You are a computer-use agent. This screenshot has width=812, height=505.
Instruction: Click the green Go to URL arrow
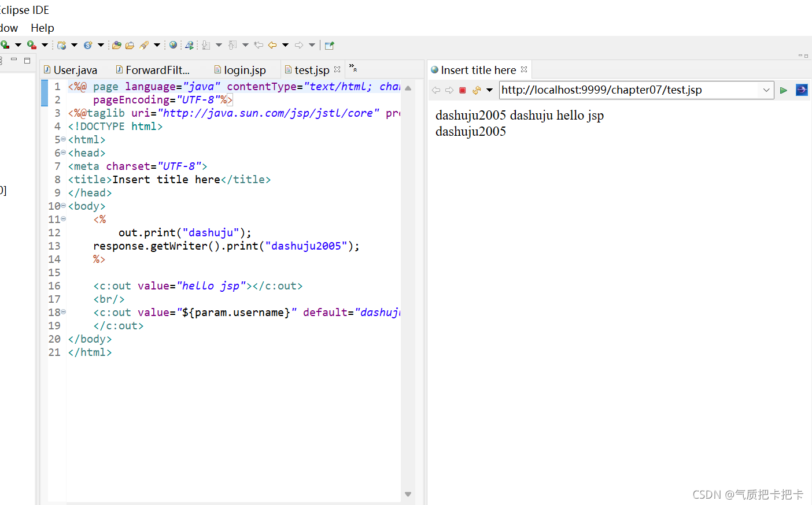784,90
